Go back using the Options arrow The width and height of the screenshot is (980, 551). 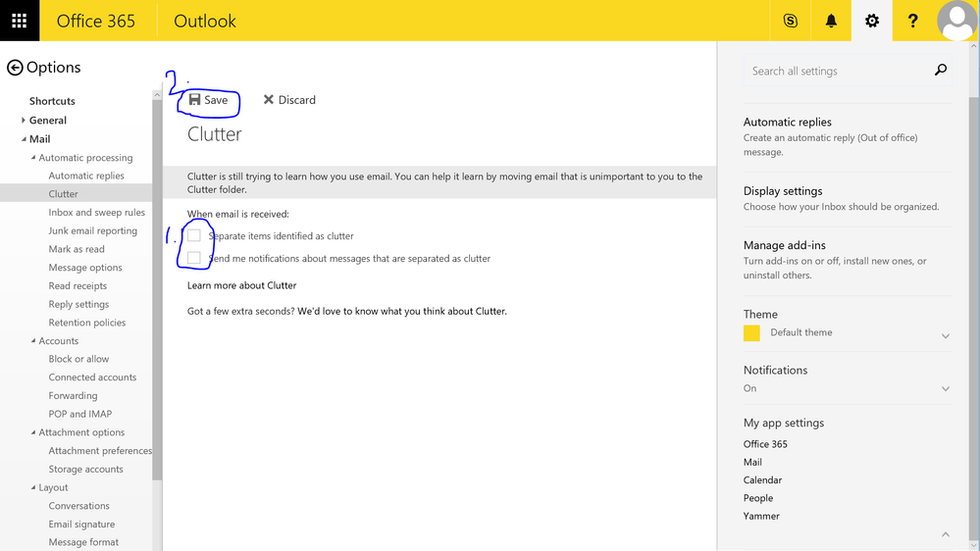[15, 68]
